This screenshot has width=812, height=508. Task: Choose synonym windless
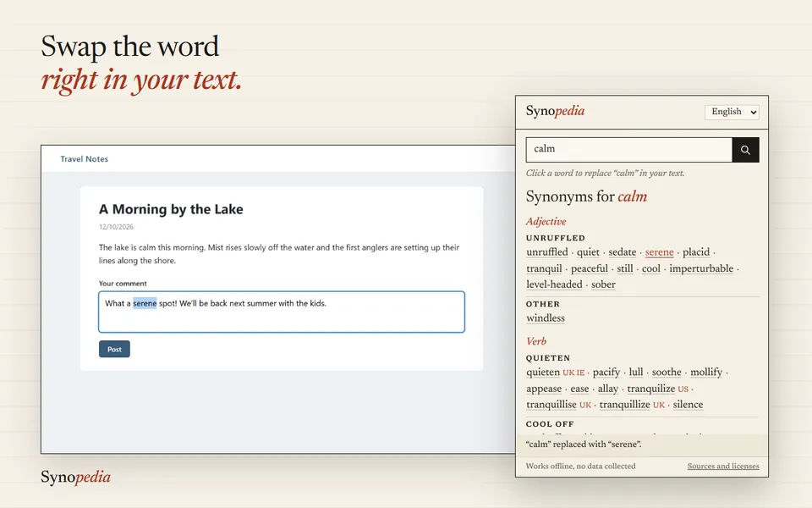tap(546, 318)
